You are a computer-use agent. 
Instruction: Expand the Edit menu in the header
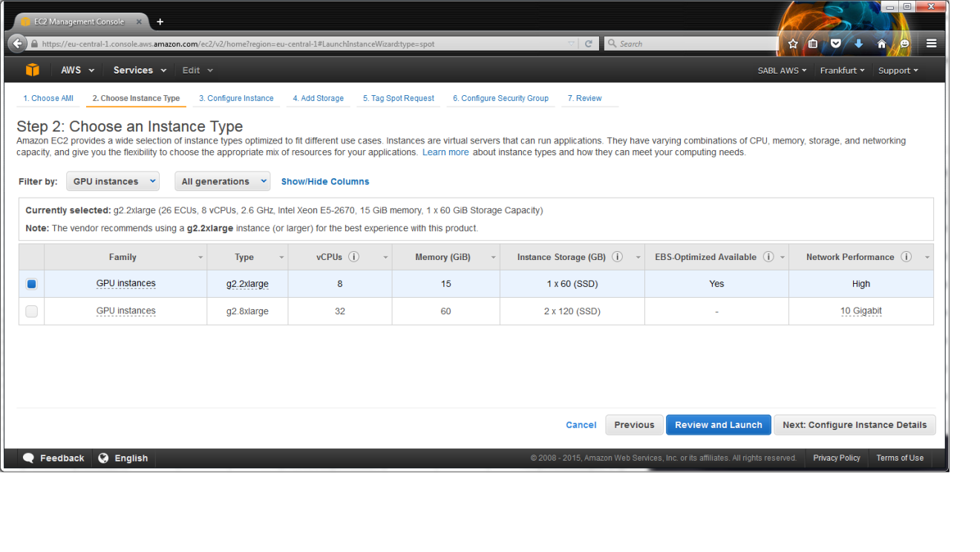point(197,70)
